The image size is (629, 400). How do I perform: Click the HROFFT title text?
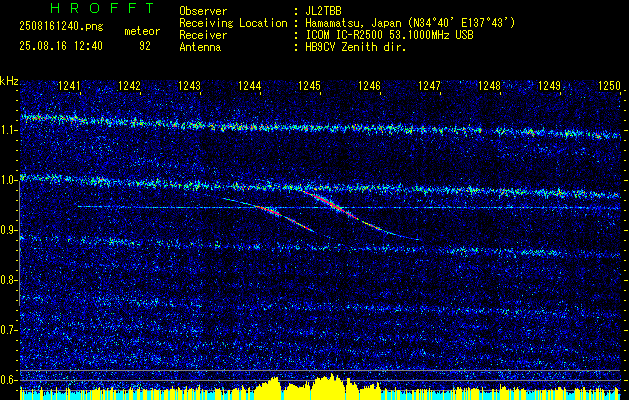pos(102,8)
